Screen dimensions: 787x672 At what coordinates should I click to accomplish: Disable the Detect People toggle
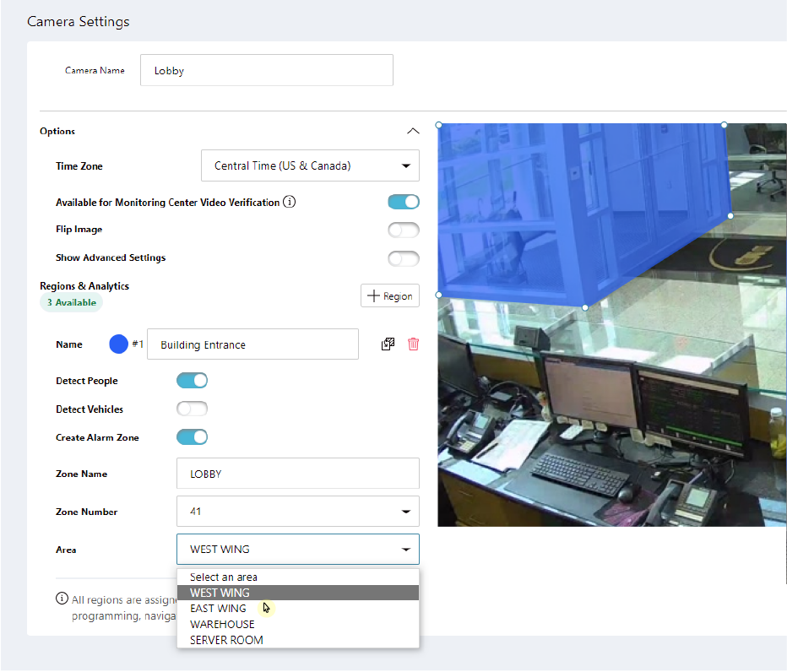(x=192, y=381)
